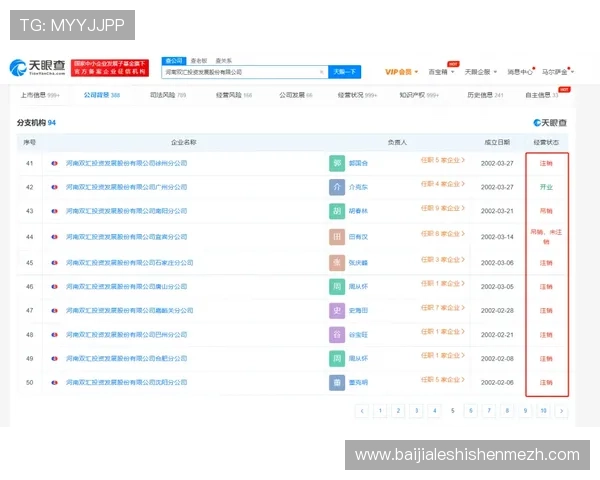
Task: Open 消息中心 message center
Action: click(x=520, y=72)
